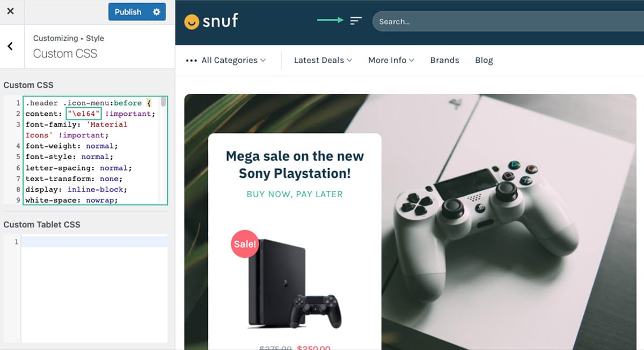Go back using the left chevron arrow
Screen dimensions: 644x350
[10, 47]
